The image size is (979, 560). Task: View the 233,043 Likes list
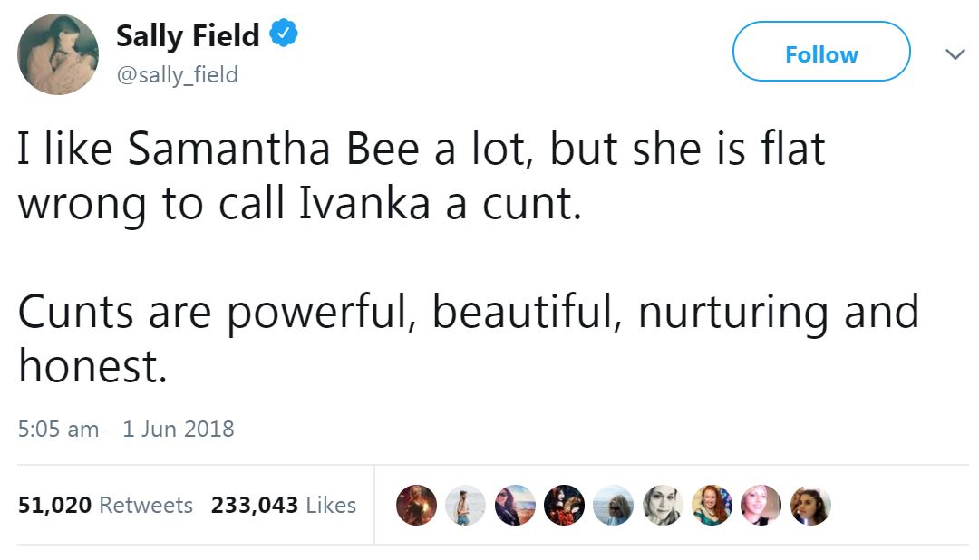tap(283, 505)
